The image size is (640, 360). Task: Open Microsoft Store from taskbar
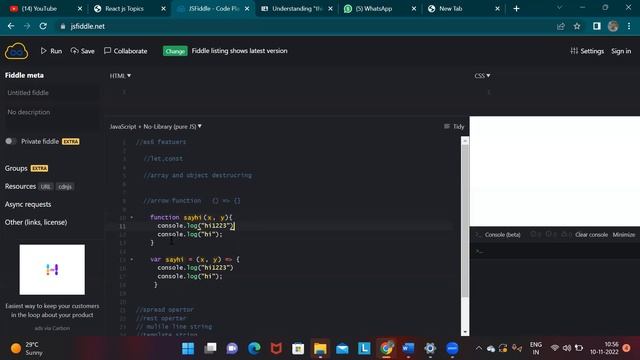(x=298, y=349)
